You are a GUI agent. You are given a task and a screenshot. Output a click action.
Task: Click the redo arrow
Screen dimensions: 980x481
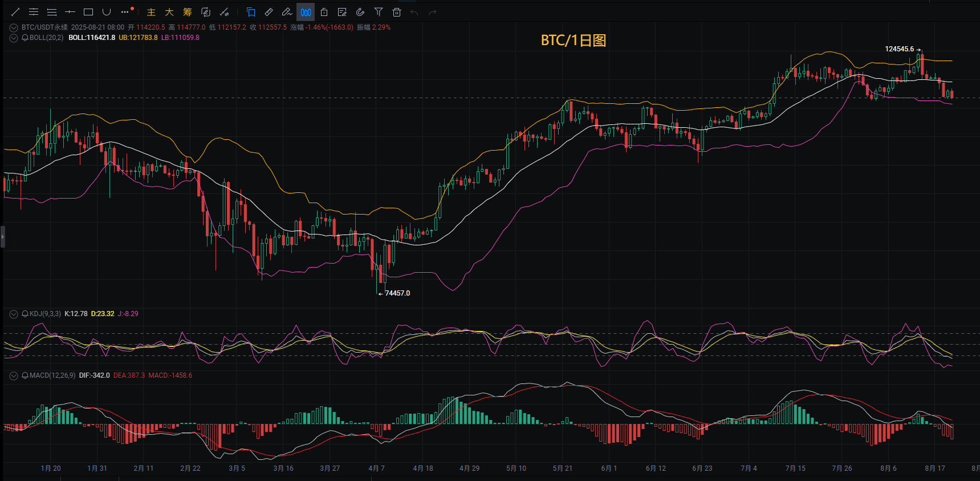433,12
